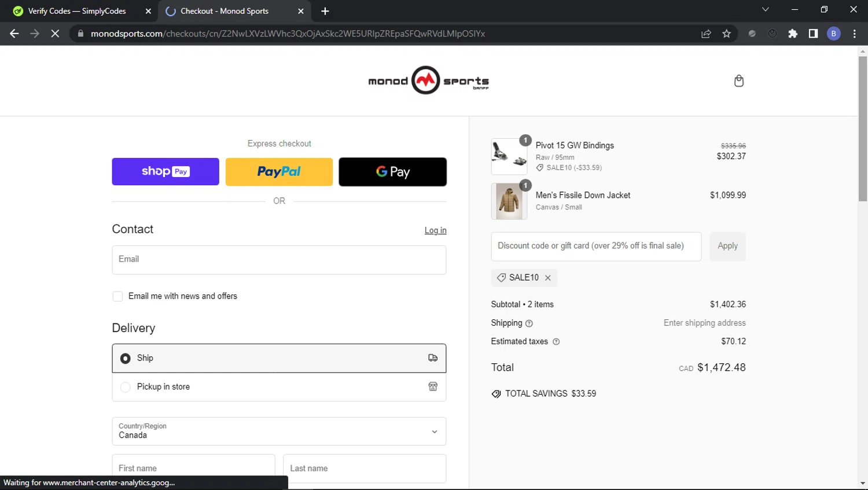Open the shopping bag cart icon
The height and width of the screenshot is (490, 868).
pos(738,81)
